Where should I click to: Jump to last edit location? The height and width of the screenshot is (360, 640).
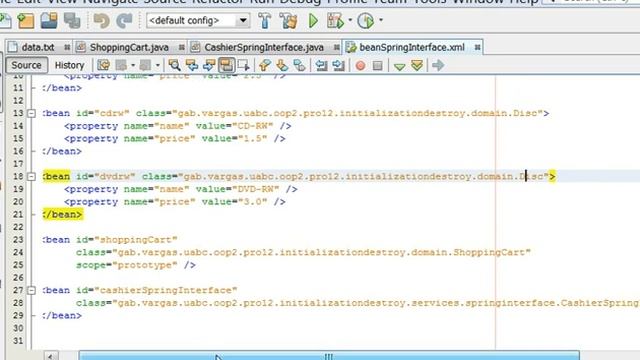pyautogui.click(x=103, y=65)
